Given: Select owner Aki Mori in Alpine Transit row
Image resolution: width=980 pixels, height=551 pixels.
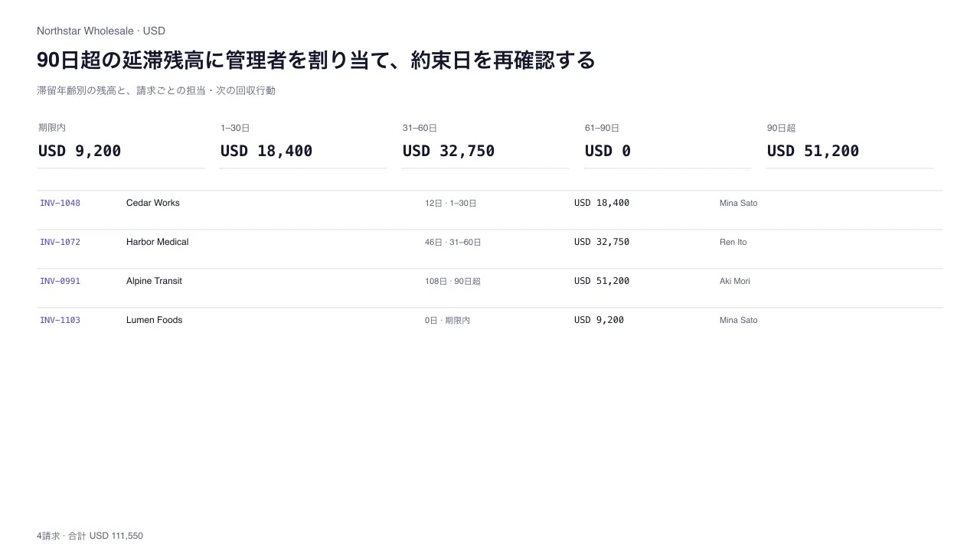Looking at the screenshot, I should pos(735,281).
